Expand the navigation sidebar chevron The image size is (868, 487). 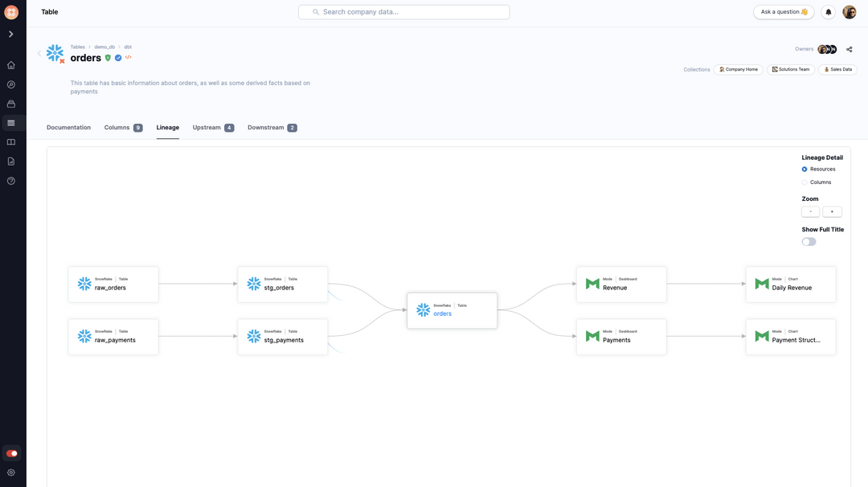click(x=11, y=34)
